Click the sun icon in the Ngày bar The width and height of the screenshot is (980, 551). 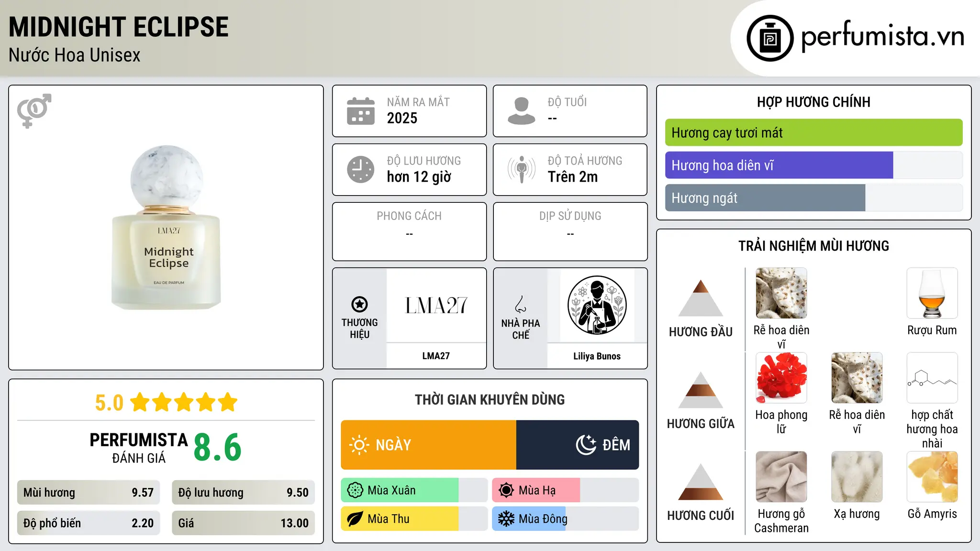(x=359, y=445)
